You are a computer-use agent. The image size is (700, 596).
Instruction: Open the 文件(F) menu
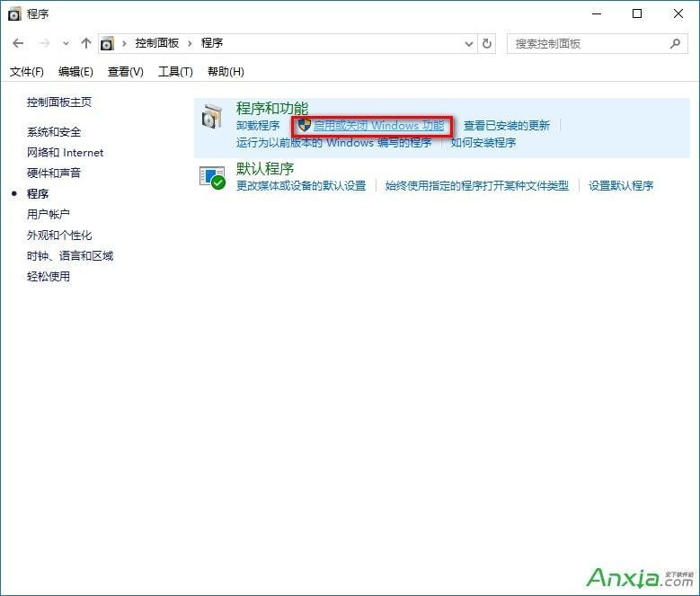26,72
